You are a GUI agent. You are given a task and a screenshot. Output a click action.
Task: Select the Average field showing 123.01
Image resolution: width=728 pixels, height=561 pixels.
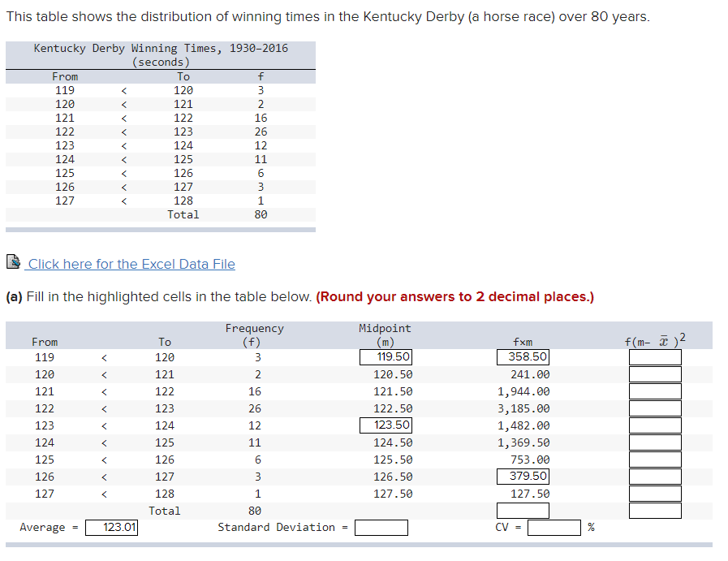pyautogui.click(x=111, y=527)
